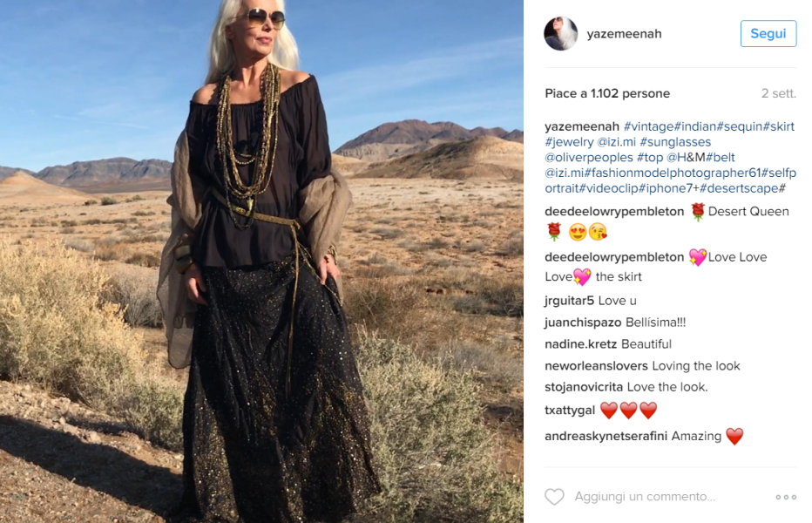The height and width of the screenshot is (523, 812).
Task: Visit the @oliverpeoples mention
Action: [x=589, y=158]
